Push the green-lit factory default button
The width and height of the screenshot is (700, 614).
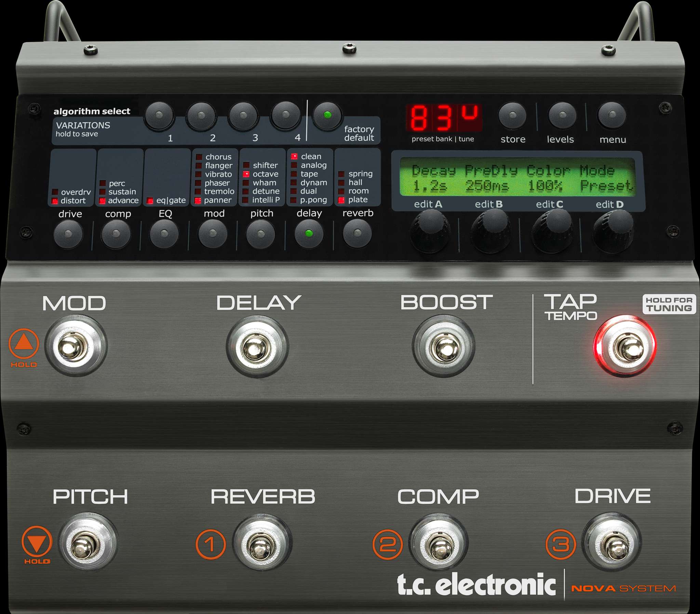coord(327,115)
